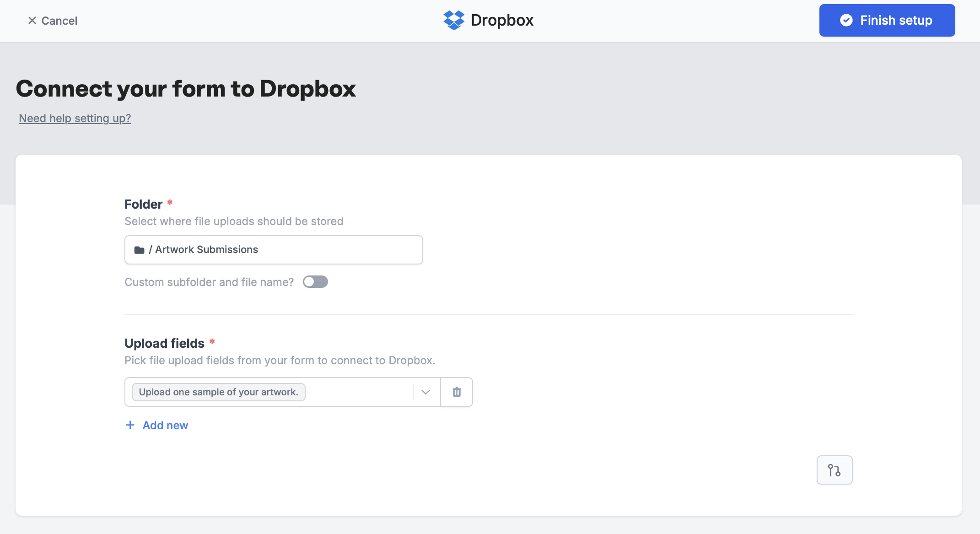
Task: Click the Finish setup button
Action: [887, 20]
